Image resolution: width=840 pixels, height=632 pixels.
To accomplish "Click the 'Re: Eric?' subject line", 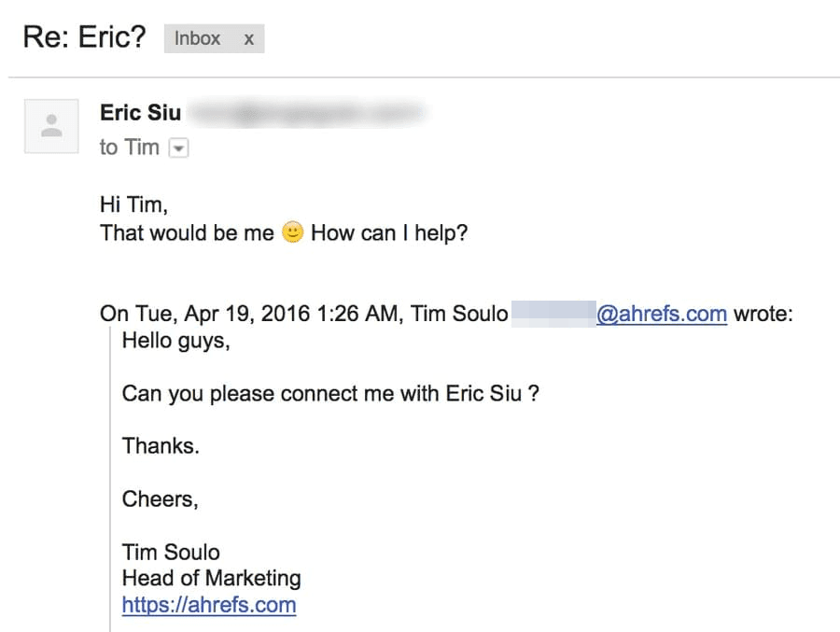I will [84, 39].
